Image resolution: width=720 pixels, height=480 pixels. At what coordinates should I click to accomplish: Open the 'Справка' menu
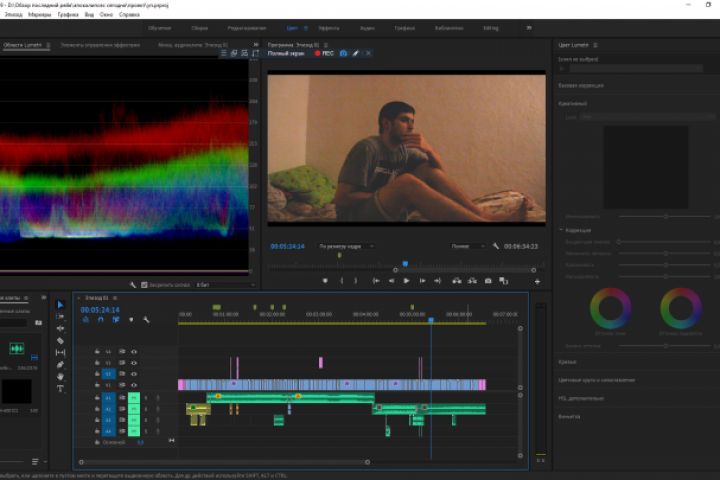129,16
